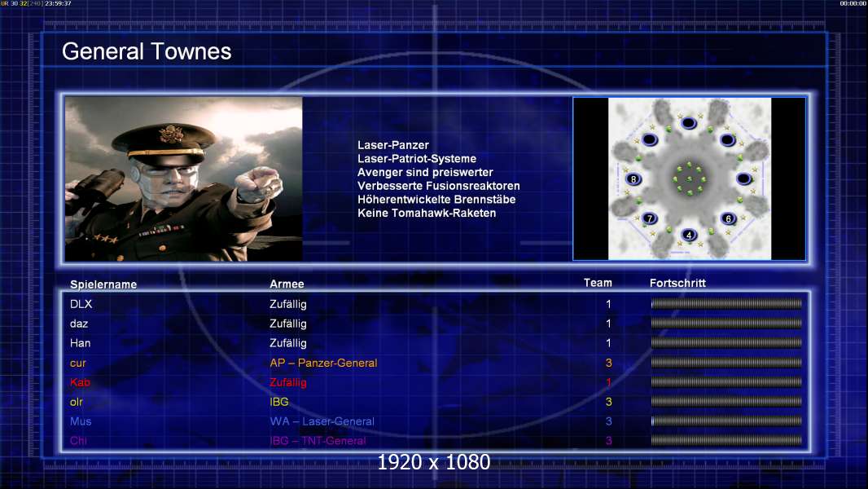
Task: Click Keine Tomahawk-Raketen line
Action: click(x=427, y=213)
